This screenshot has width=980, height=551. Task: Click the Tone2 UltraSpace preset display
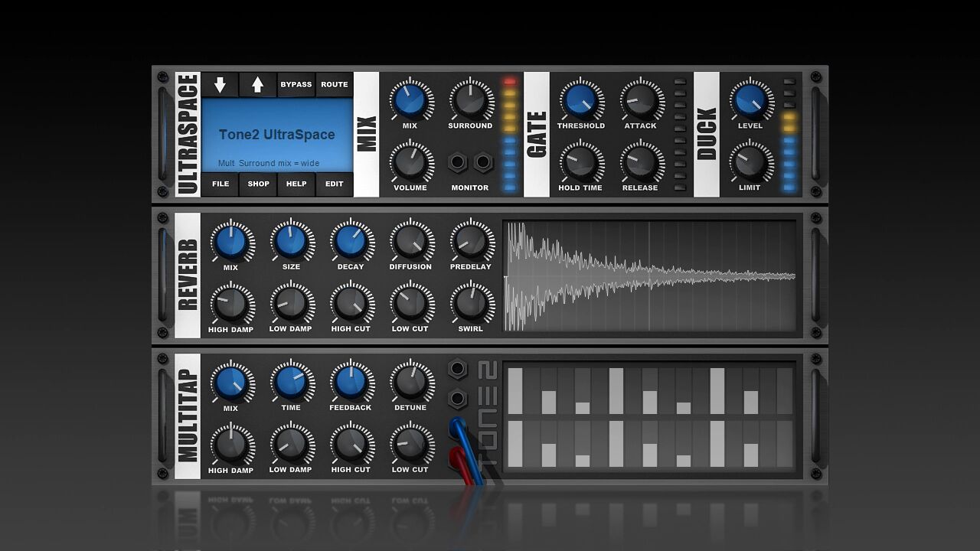point(277,135)
